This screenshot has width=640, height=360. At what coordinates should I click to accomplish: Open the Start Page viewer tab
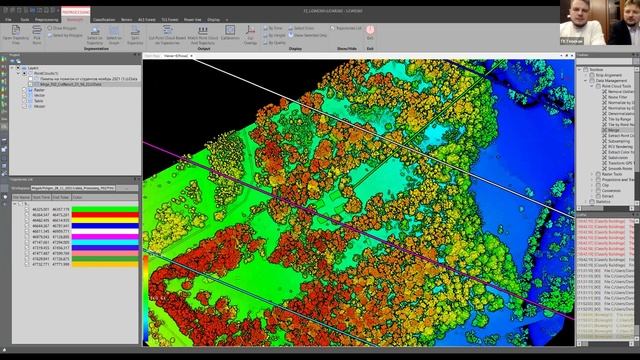point(152,56)
